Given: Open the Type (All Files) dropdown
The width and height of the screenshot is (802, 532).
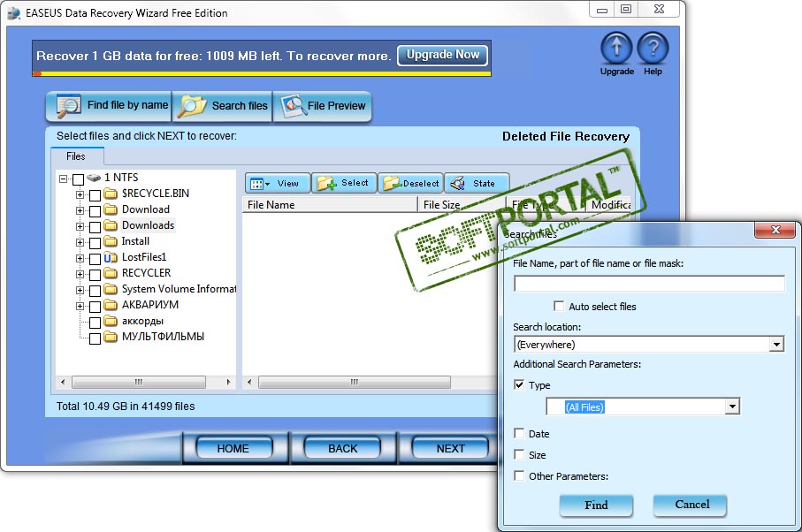Looking at the screenshot, I should [x=732, y=407].
